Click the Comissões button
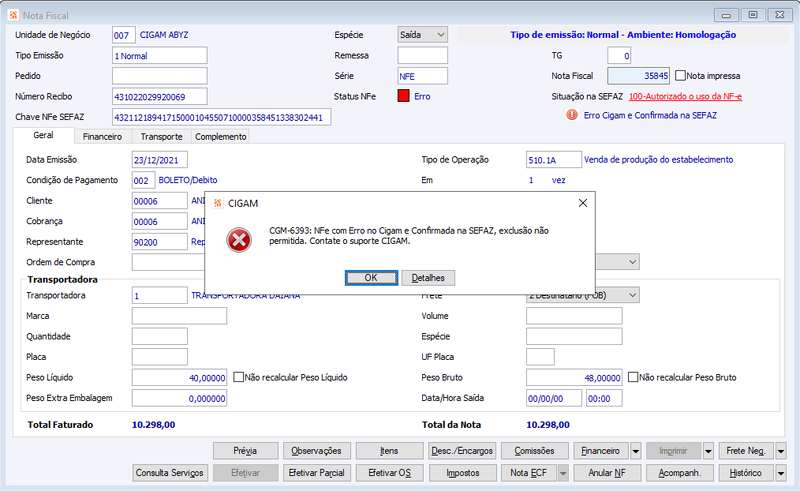 (x=534, y=451)
